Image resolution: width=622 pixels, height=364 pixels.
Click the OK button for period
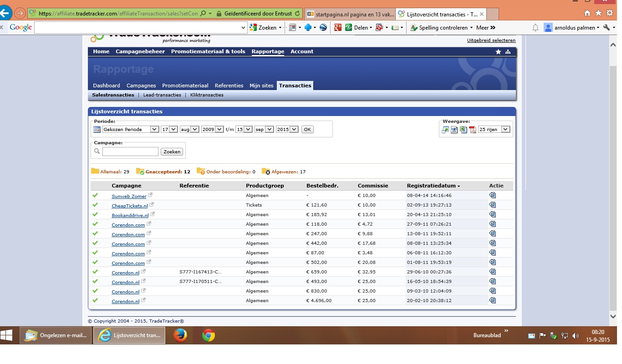(x=307, y=129)
